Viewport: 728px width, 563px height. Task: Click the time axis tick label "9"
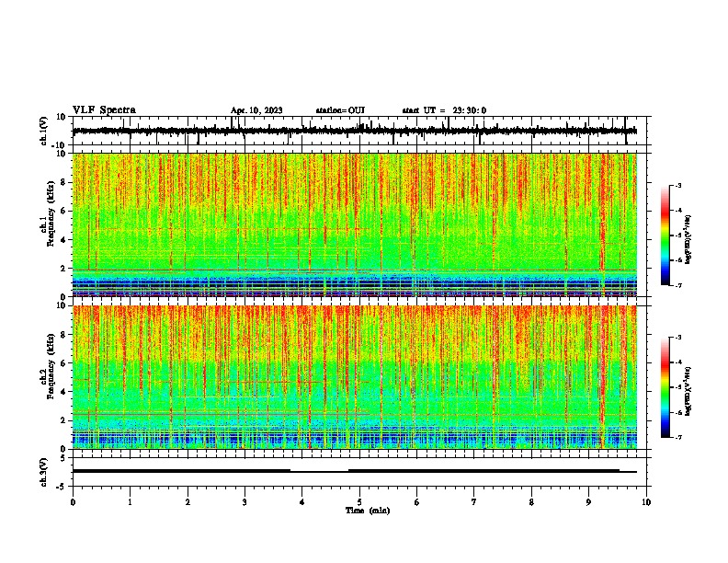click(x=588, y=502)
